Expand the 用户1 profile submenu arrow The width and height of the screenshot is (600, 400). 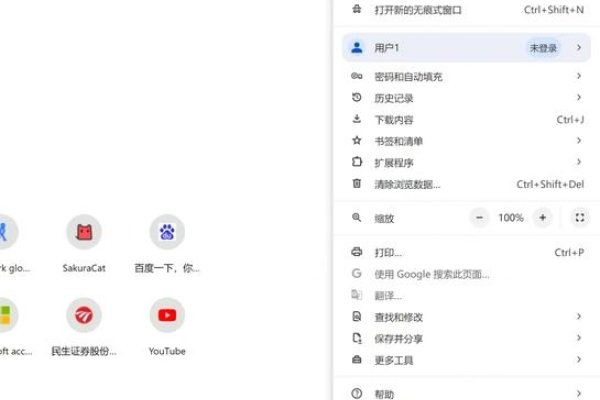[579, 47]
